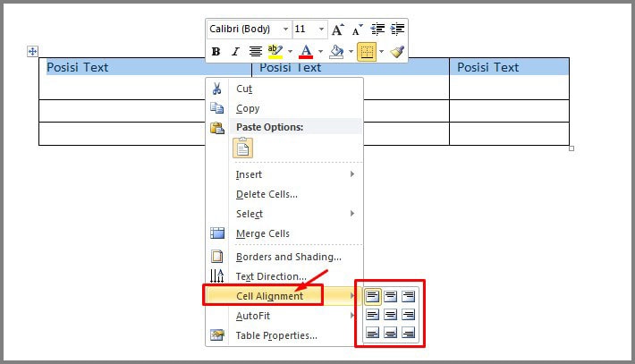Click the table move handle
Image resolution: width=635 pixels, height=364 pixels.
pos(32,51)
